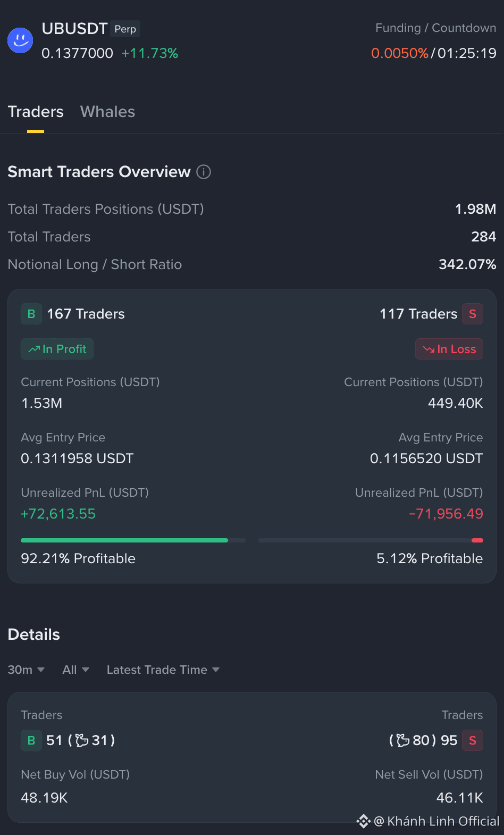Click the red S badge beside 117 Traders
The image size is (504, 835).
(x=473, y=314)
